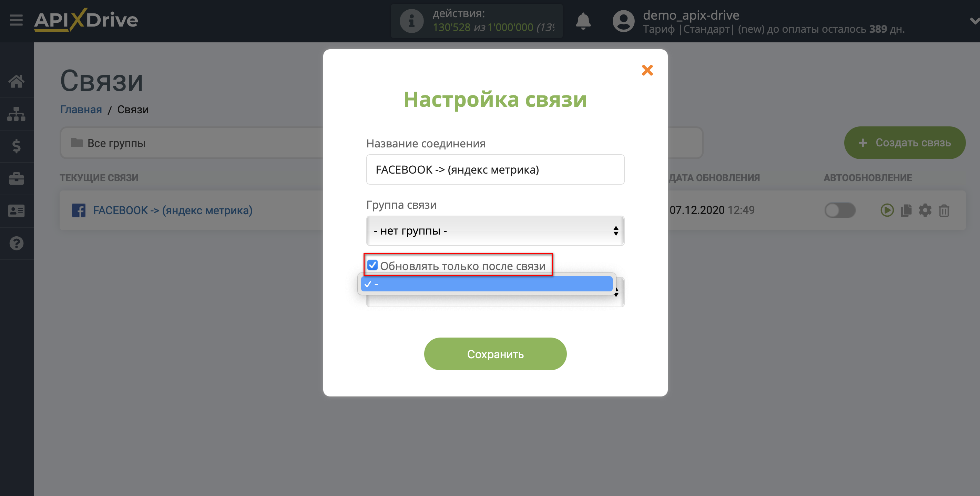980x496 pixels.
Task: Close the connection settings dialog
Action: 647,70
